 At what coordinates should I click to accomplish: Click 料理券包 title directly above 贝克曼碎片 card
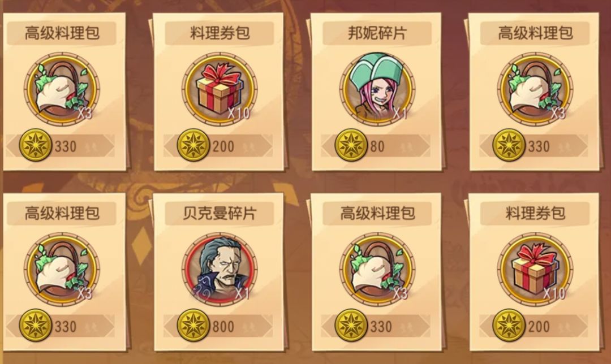click(x=219, y=33)
